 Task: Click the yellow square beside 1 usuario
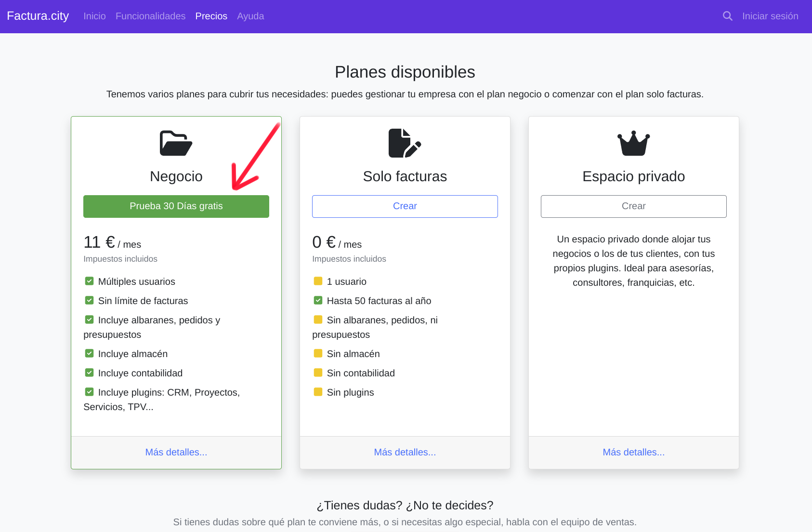tap(318, 281)
